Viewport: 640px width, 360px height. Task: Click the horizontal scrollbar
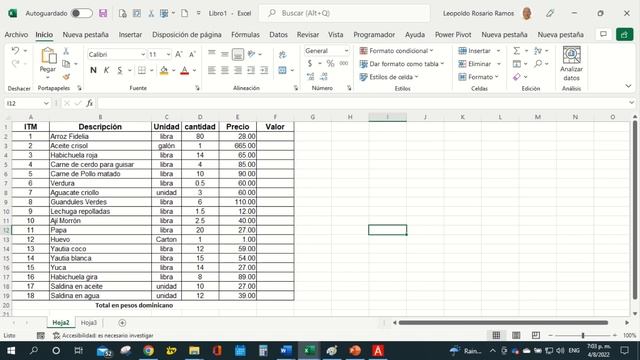503,323
